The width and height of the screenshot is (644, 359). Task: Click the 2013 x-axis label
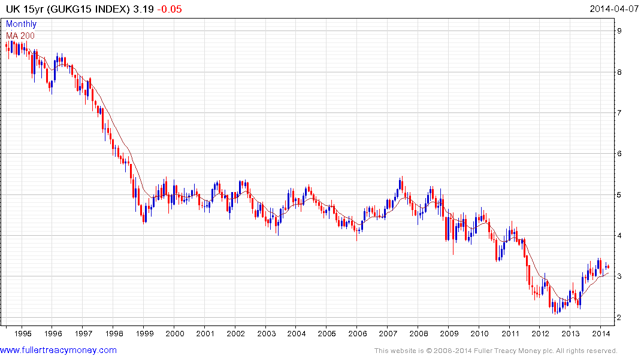tap(571, 333)
